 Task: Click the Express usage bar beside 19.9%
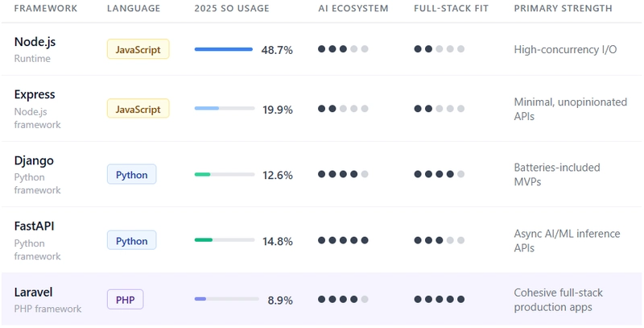point(225,109)
